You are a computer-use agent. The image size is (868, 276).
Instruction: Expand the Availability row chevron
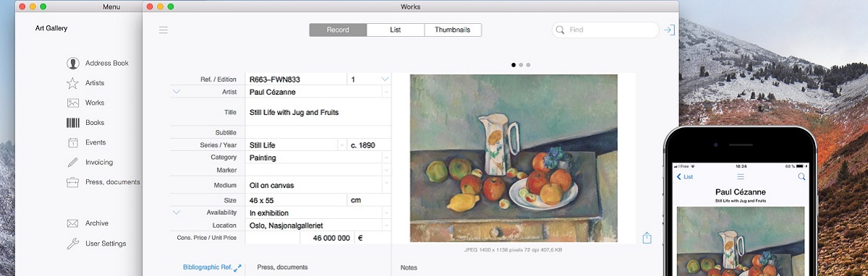point(176,212)
